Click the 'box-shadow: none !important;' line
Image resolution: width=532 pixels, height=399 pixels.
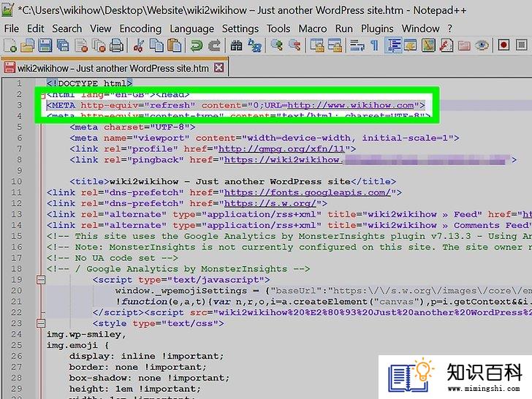click(149, 378)
